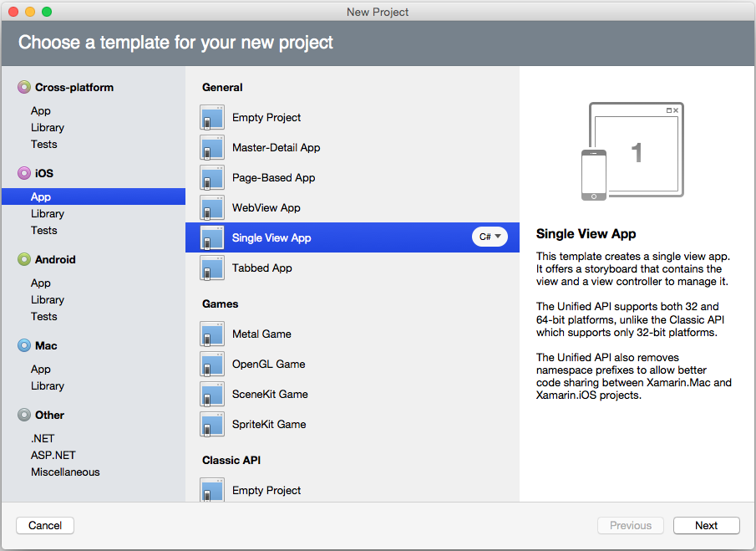The width and height of the screenshot is (756, 551).
Task: Select the Empty Project template icon
Action: 212,117
